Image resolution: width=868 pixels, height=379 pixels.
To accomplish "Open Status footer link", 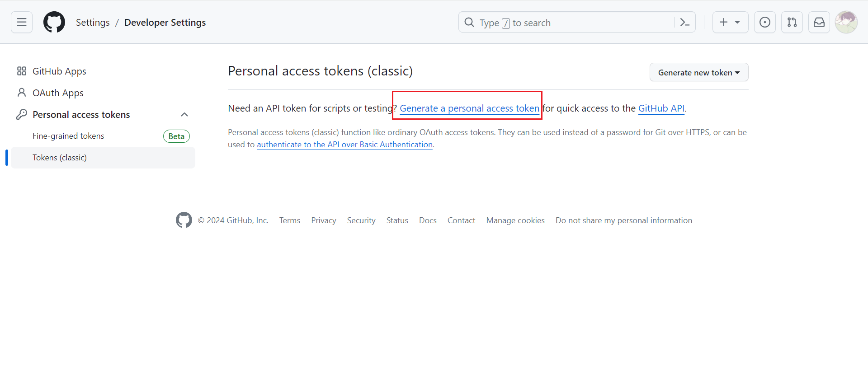I will click(x=397, y=220).
